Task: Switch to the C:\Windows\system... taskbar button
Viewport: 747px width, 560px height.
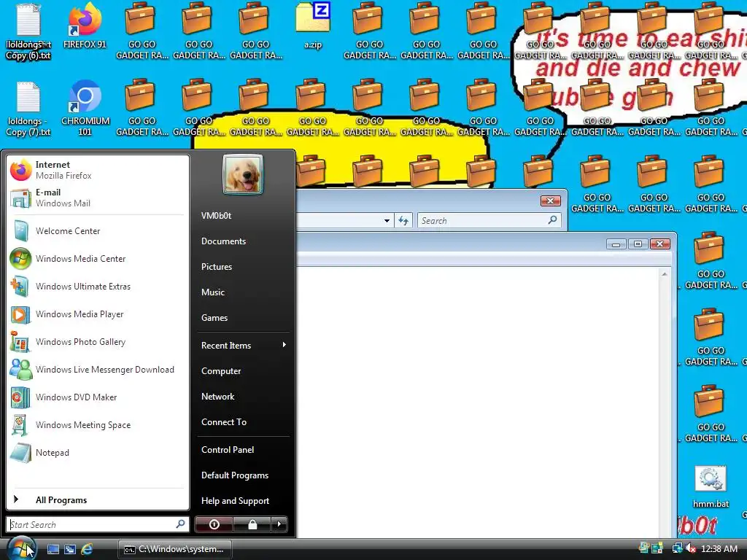Action: [x=175, y=549]
